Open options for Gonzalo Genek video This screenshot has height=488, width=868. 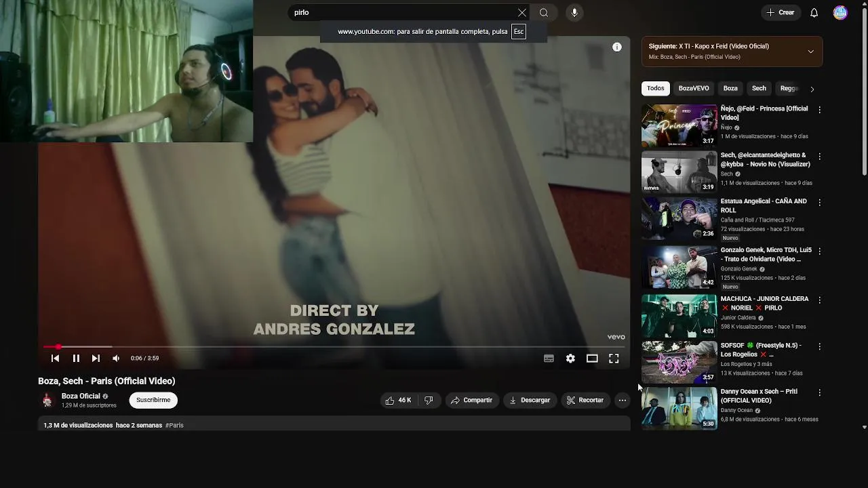pyautogui.click(x=819, y=251)
